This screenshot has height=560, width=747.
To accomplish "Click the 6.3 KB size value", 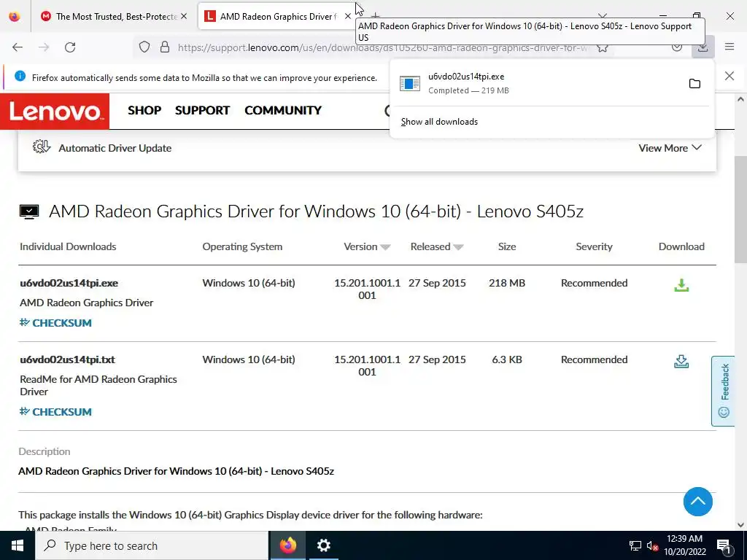I will 507,359.
